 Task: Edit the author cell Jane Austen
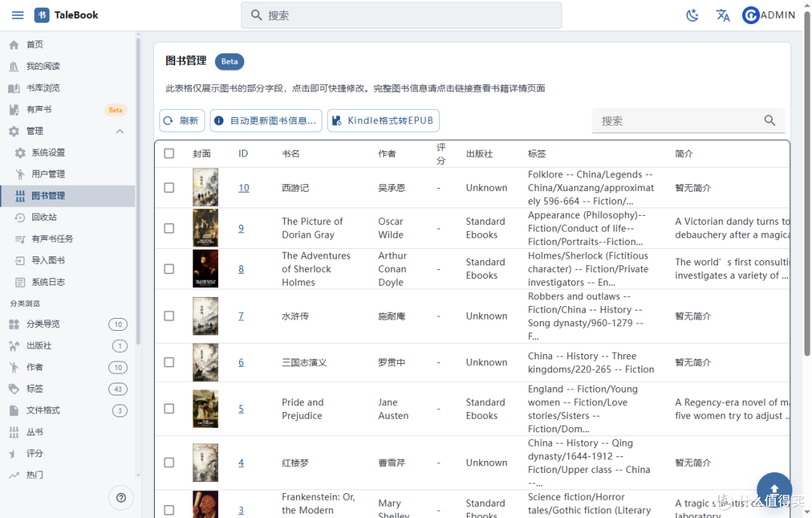[393, 409]
